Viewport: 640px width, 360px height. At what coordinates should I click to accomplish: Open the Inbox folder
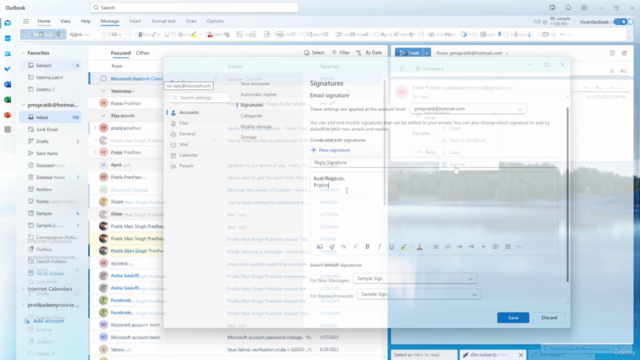pyautogui.click(x=50, y=118)
